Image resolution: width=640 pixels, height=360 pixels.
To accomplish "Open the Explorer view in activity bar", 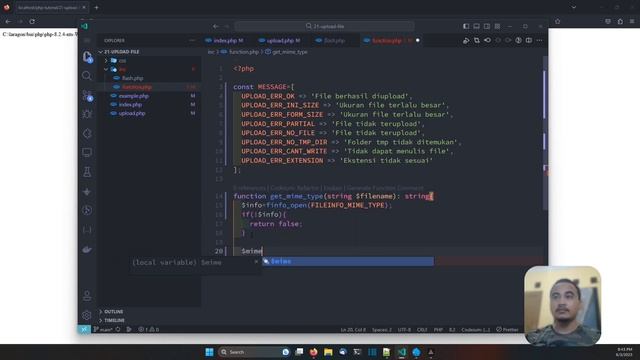I will pyautogui.click(x=87, y=56).
